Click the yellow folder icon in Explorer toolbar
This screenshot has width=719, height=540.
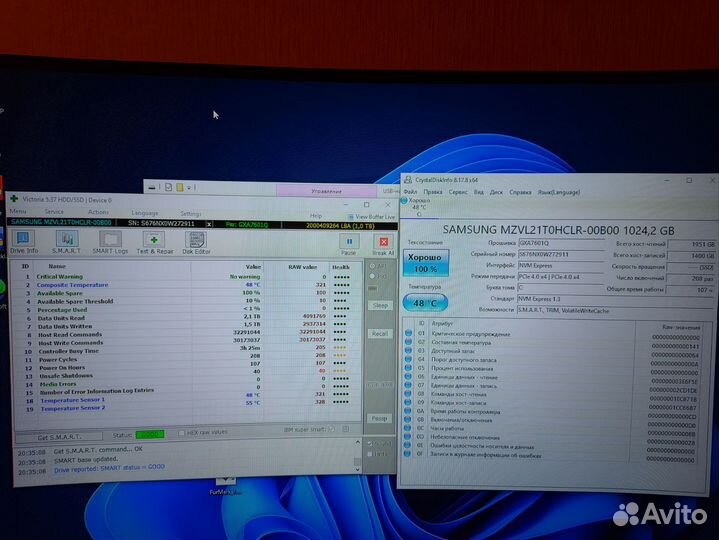[180, 187]
